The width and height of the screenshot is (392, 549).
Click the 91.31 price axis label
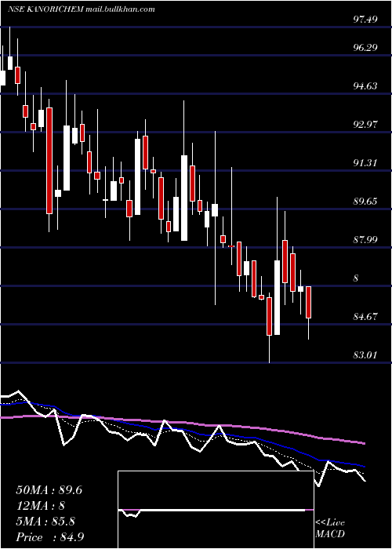click(365, 163)
